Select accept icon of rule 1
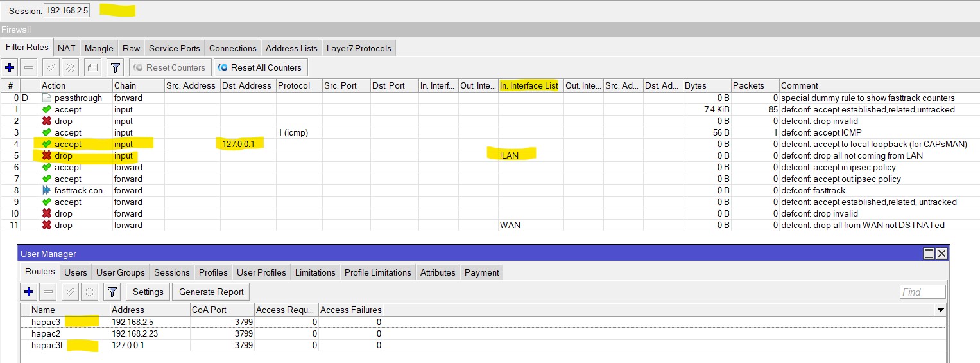This screenshot has height=363, width=980. coord(46,109)
